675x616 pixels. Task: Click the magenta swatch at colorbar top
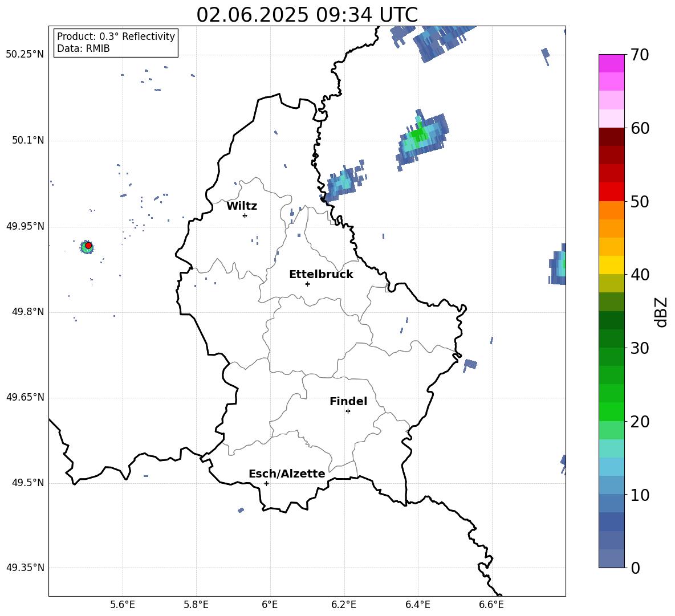[x=611, y=63]
